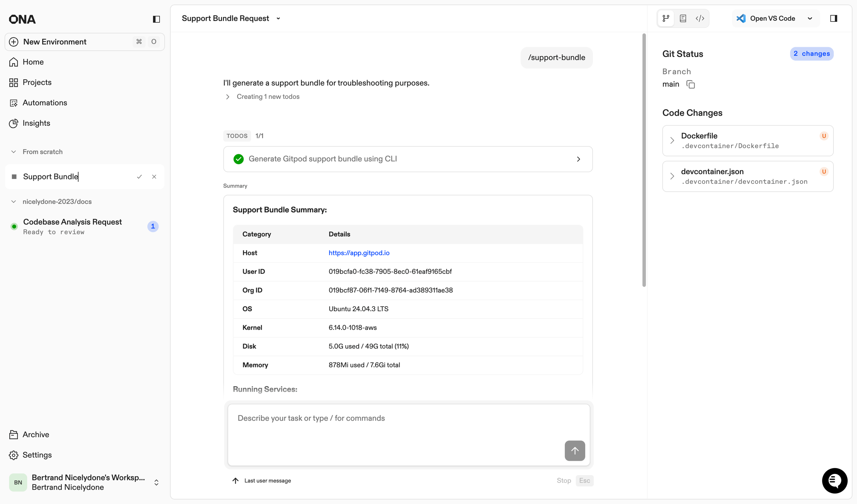
Task: Click the Kernel 6.14.0-1018-aws value
Action: pyautogui.click(x=352, y=328)
